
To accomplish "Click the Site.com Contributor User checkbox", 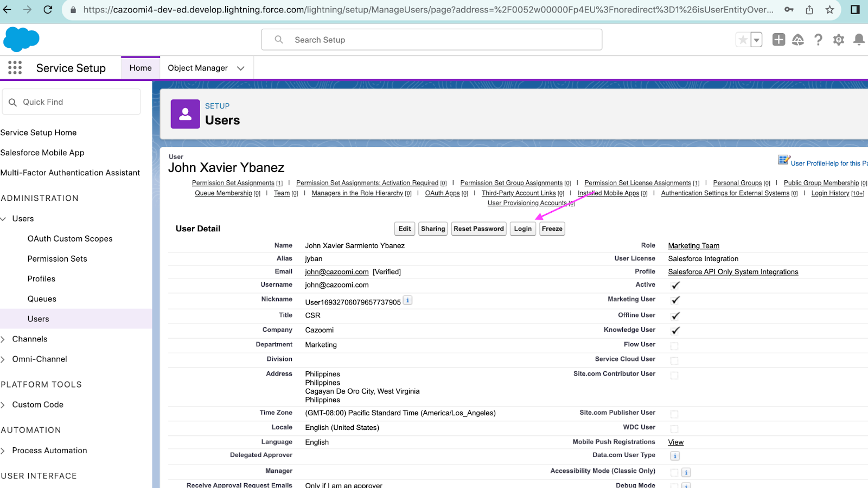I will [x=674, y=375].
